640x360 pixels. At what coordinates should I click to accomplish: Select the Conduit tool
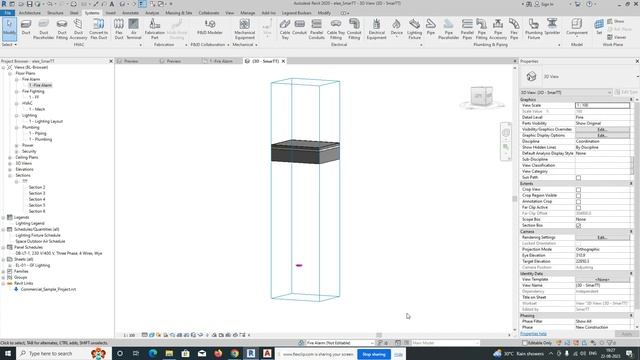point(299,27)
